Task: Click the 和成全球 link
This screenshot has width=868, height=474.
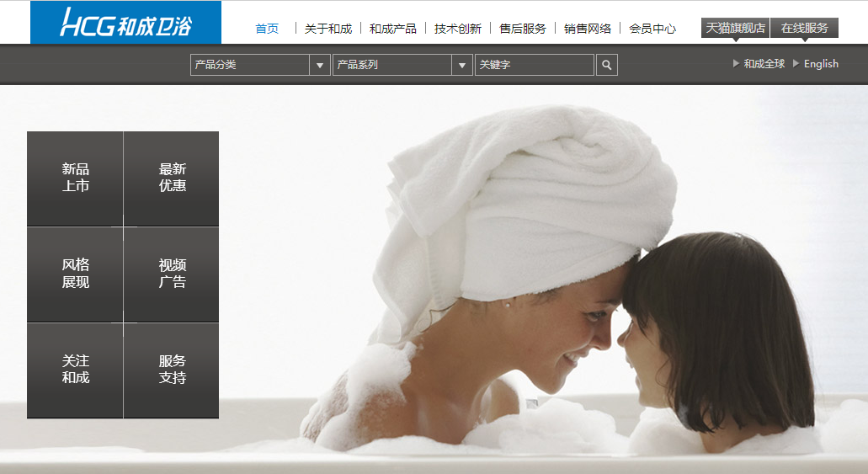Action: coord(764,64)
